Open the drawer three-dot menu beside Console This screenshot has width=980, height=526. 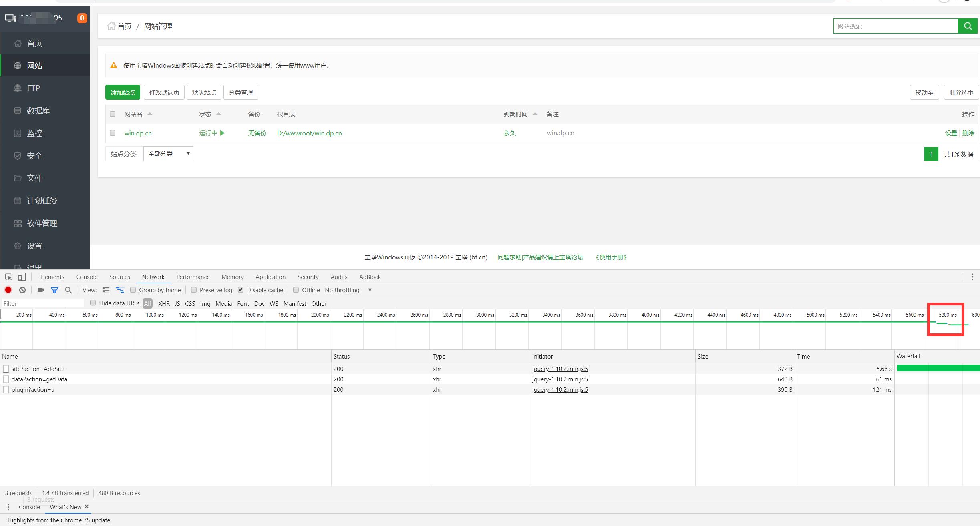[x=8, y=507]
